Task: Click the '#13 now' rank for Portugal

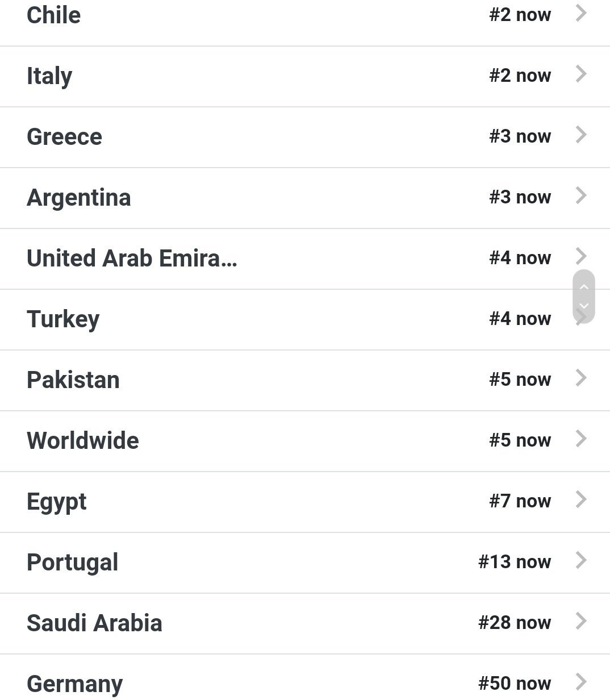Action: [514, 562]
